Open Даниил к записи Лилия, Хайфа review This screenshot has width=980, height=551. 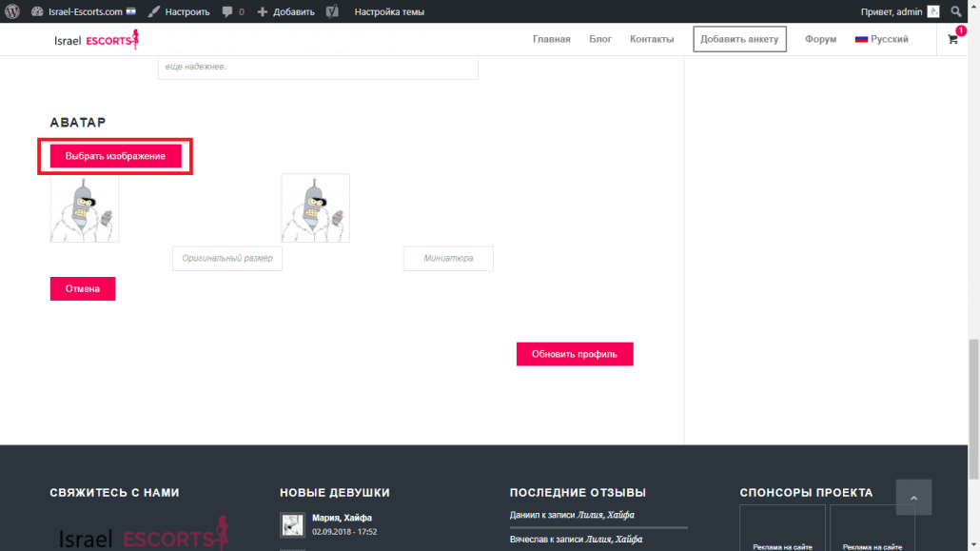(x=571, y=515)
